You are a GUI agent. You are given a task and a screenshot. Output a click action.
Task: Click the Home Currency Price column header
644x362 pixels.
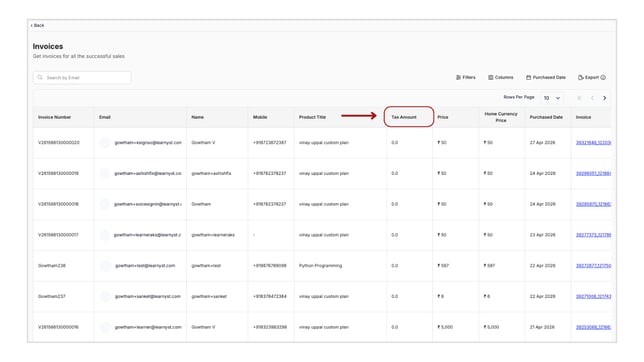coord(501,117)
